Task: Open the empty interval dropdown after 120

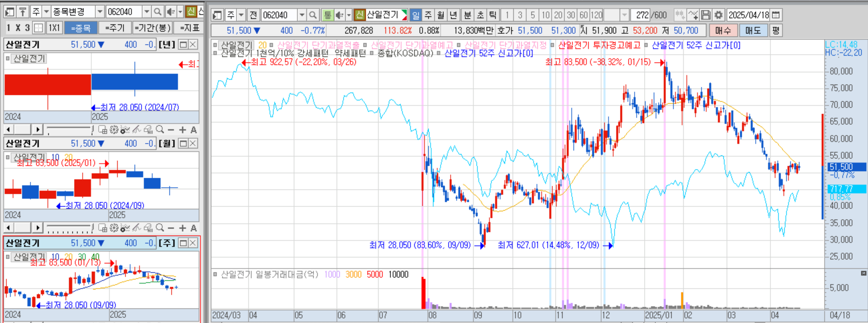Action: click(x=624, y=15)
